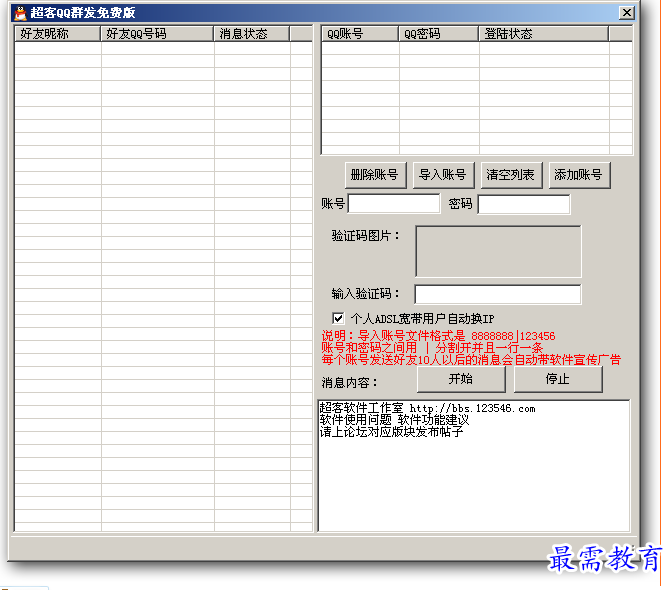Click the 账号和密码之间用 | 分割开 note
The height and width of the screenshot is (590, 671).
(x=432, y=348)
